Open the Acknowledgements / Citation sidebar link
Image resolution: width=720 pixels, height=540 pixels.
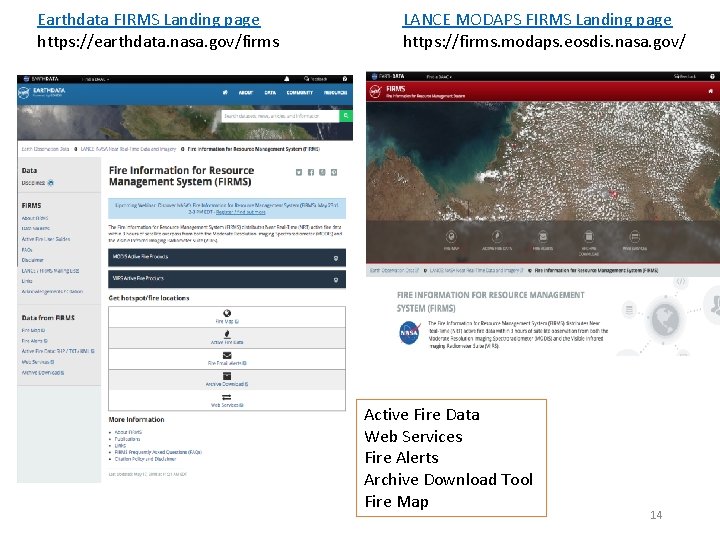tap(52, 292)
